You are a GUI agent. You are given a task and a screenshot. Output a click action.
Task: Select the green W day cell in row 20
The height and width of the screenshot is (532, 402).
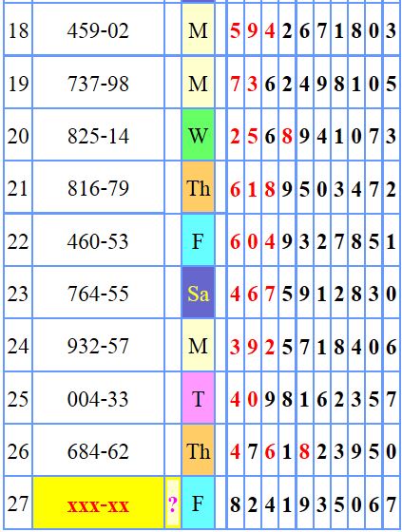198,135
